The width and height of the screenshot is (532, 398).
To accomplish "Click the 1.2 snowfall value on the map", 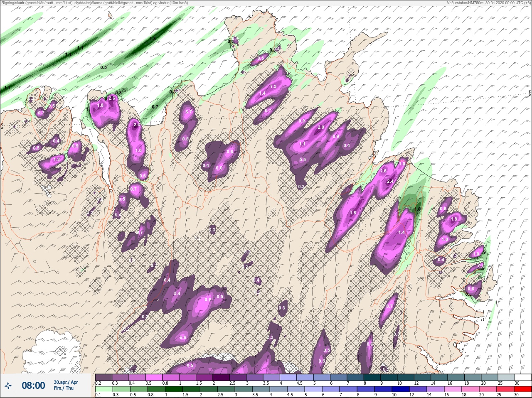I will (57, 160).
